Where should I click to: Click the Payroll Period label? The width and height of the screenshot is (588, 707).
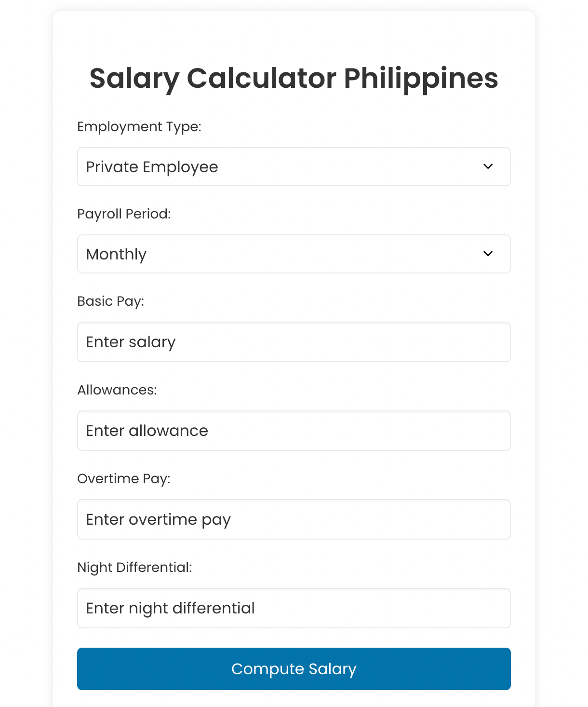click(x=124, y=214)
